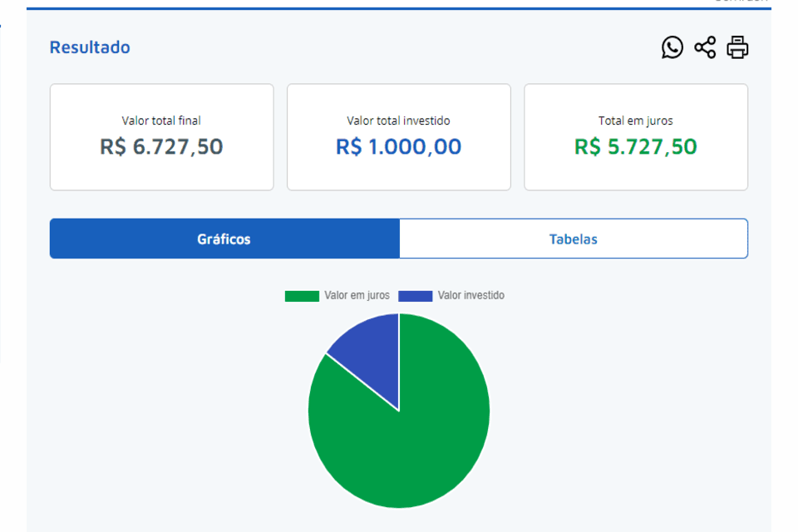The width and height of the screenshot is (798, 532).
Task: Click blue Valor investido legend swatch
Action: [416, 296]
